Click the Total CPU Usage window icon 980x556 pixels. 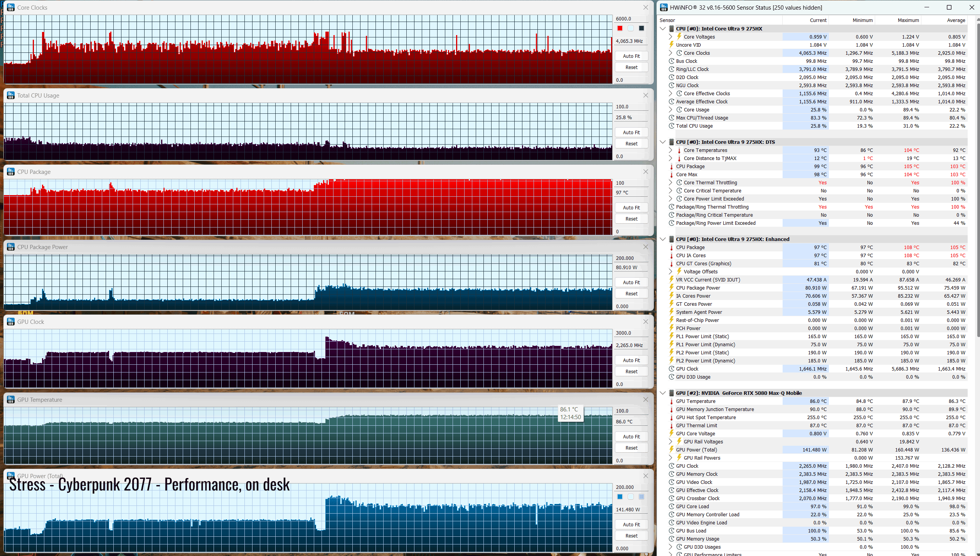click(x=10, y=95)
